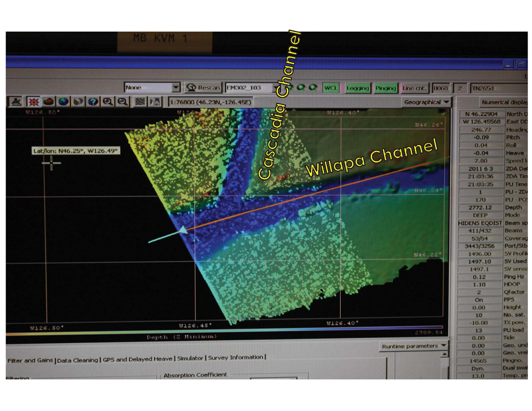Click the Lat/lon N46.25°, W126.49° readout
532x411 pixels.
coord(76,151)
